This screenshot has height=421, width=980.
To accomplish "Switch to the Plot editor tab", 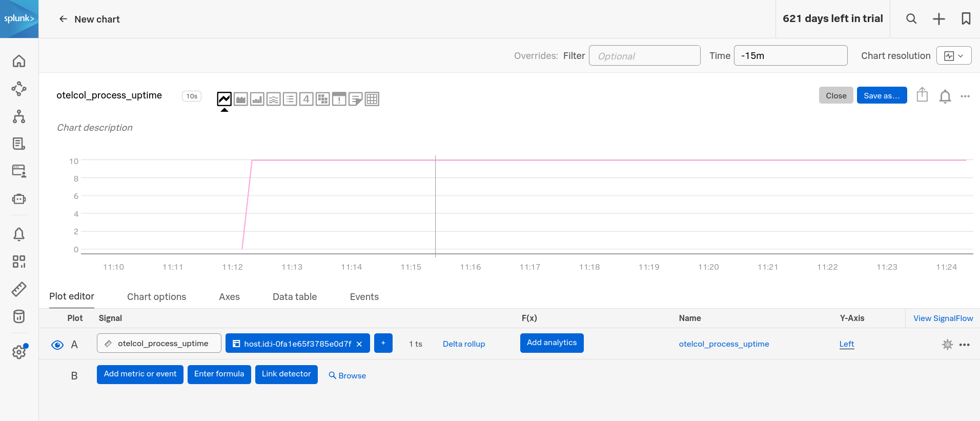I will click(72, 296).
